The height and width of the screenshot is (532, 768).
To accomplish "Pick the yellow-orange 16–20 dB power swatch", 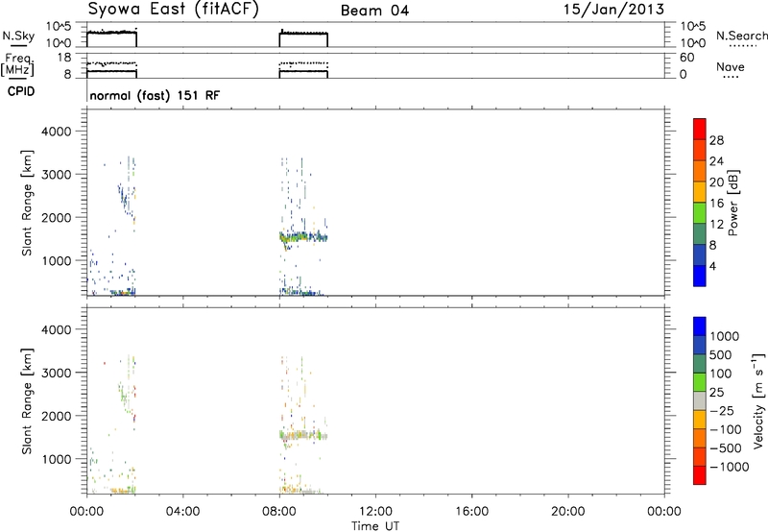I will tap(700, 192).
